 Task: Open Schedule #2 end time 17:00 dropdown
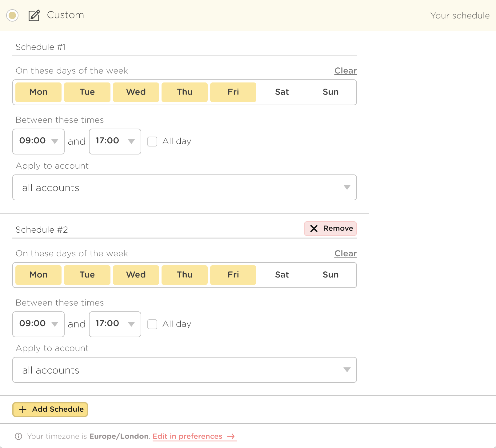(115, 324)
